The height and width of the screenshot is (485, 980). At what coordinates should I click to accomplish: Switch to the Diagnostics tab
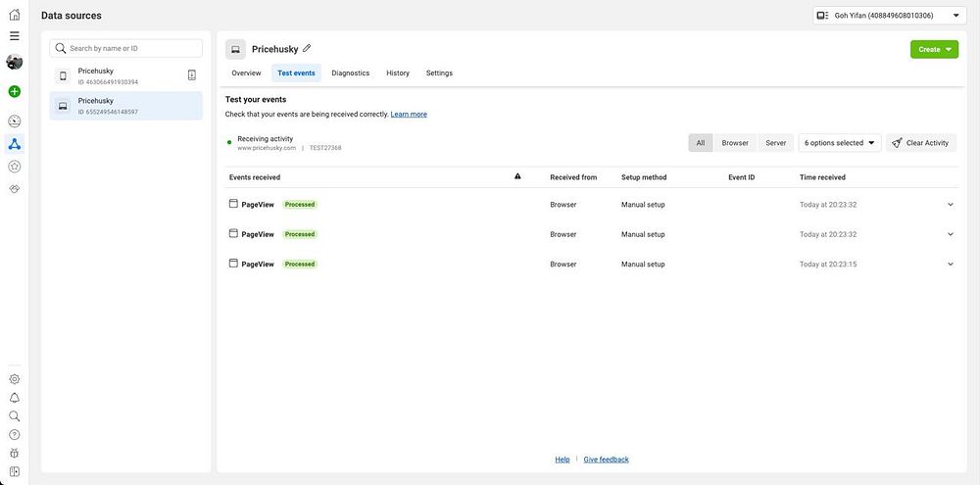point(350,73)
